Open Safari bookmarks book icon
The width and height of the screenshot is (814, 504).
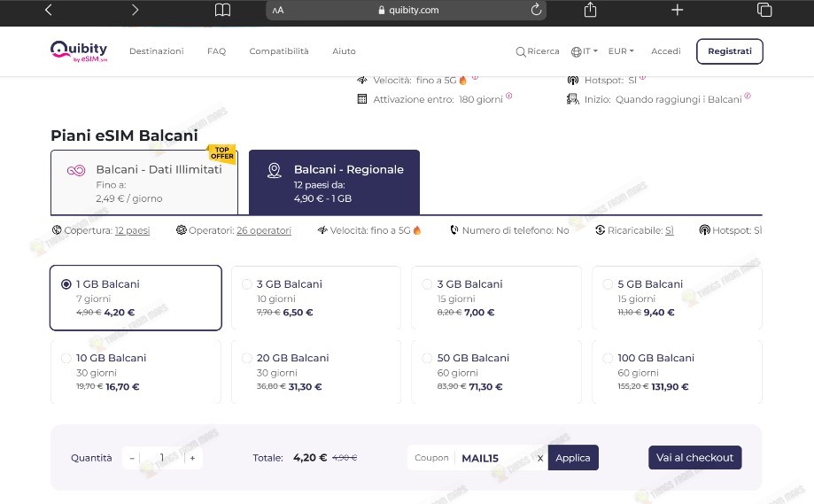coord(222,10)
